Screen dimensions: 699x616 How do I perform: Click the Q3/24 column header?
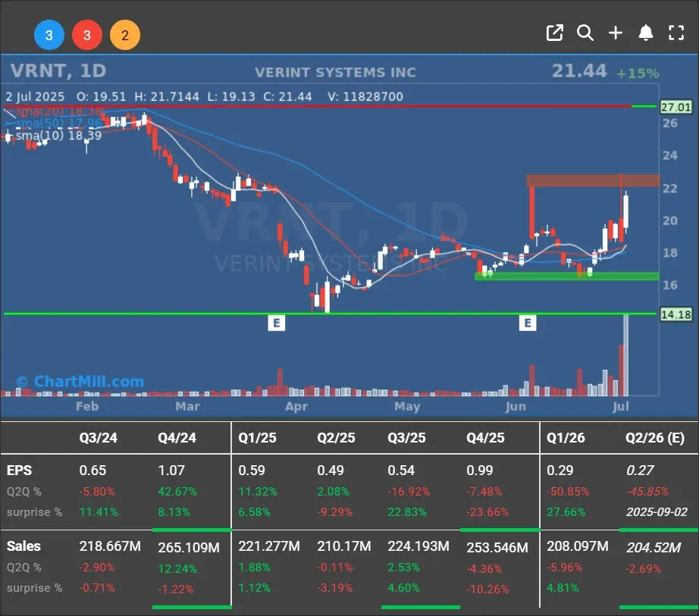[98, 438]
